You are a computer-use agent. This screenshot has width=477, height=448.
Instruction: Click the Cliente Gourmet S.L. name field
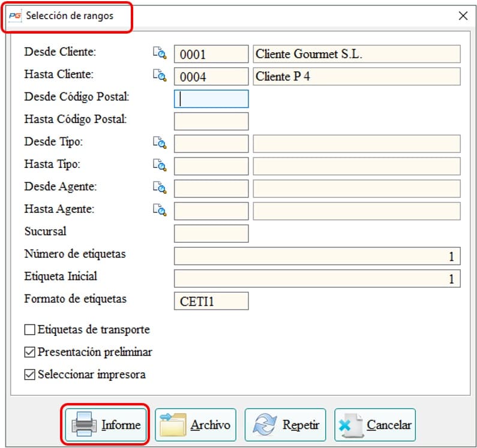pos(356,54)
